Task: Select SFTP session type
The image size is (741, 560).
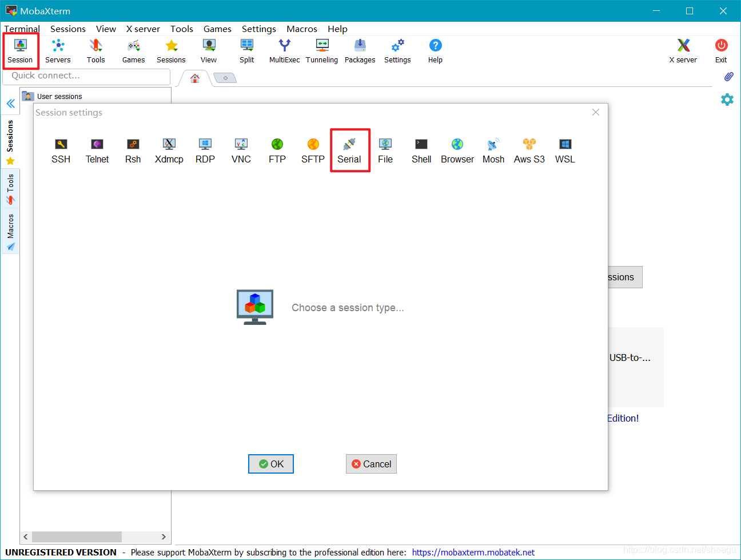Action: click(x=313, y=151)
